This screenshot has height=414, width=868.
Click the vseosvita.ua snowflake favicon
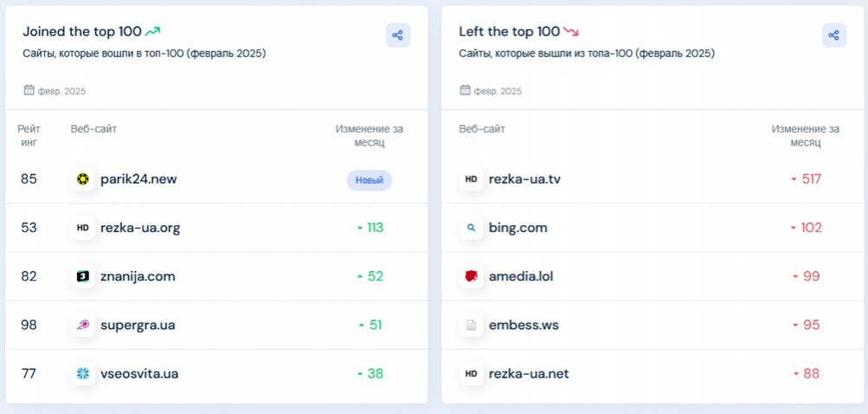83,374
